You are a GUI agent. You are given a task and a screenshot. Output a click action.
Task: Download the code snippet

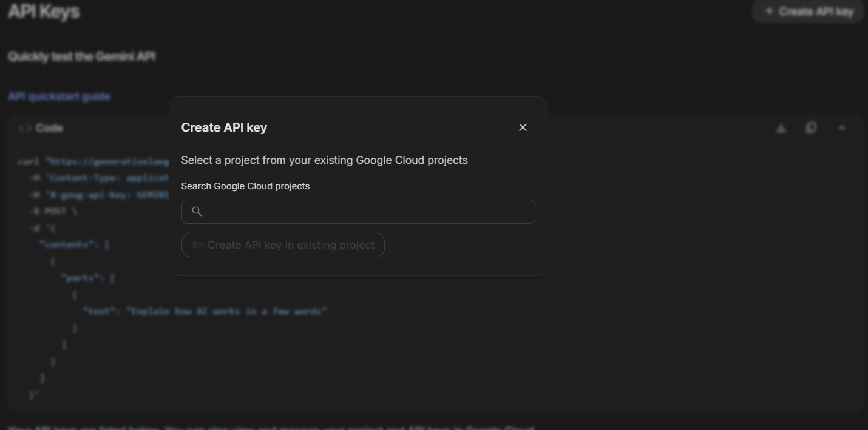pos(781,128)
